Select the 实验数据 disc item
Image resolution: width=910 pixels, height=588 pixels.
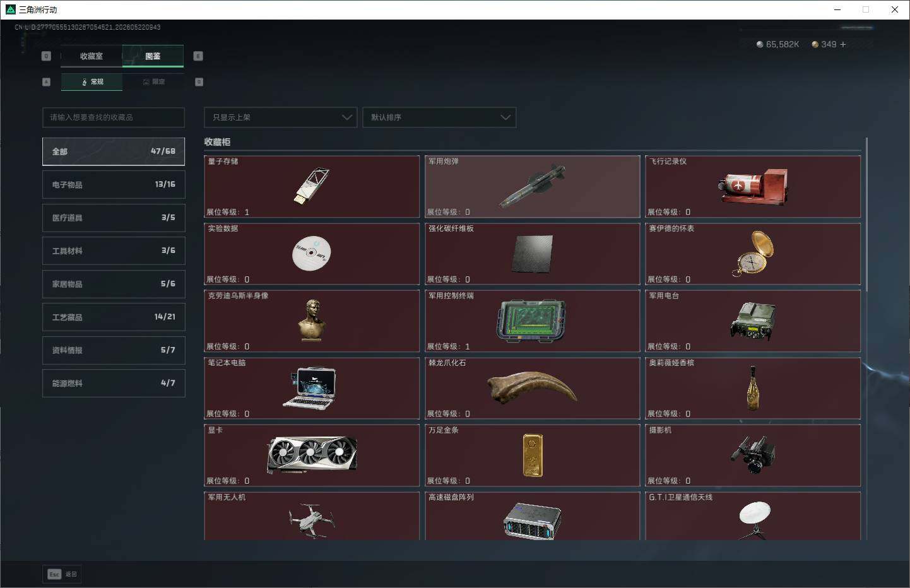click(312, 254)
